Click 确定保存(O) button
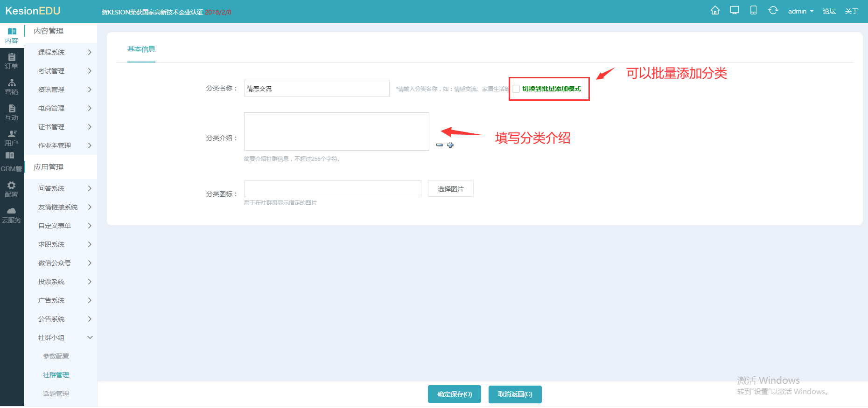The height and width of the screenshot is (408, 868). 455,394
